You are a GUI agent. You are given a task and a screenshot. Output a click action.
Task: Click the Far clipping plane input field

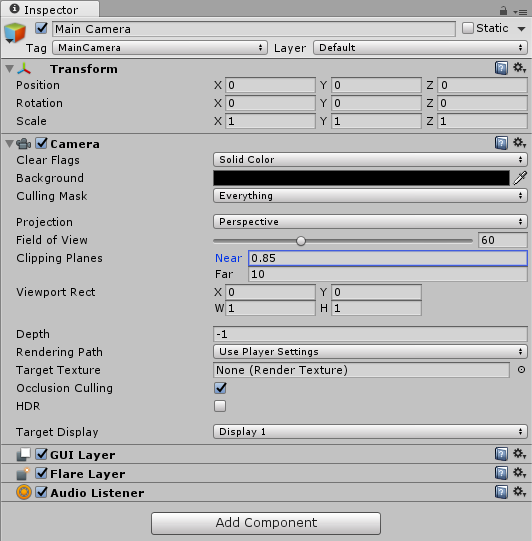pyautogui.click(x=388, y=274)
